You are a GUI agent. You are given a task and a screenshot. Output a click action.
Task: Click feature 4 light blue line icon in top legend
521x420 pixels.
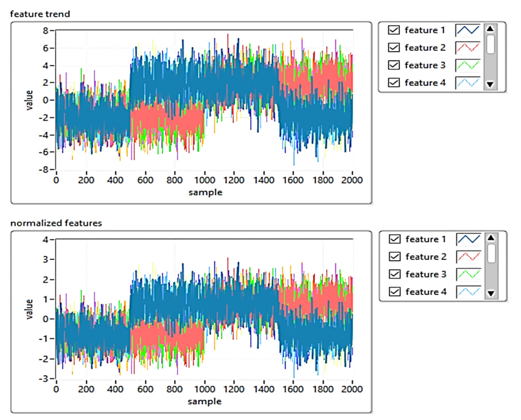coord(468,83)
